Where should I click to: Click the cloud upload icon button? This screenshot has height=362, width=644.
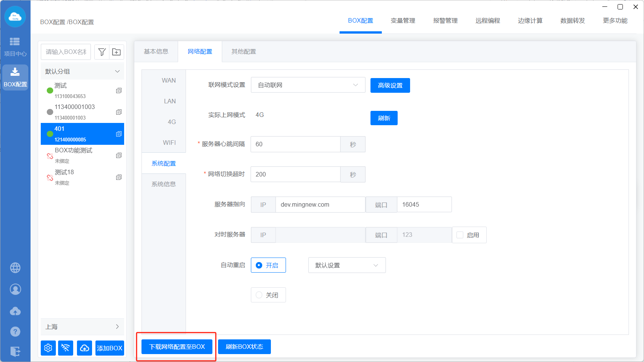[x=85, y=348]
